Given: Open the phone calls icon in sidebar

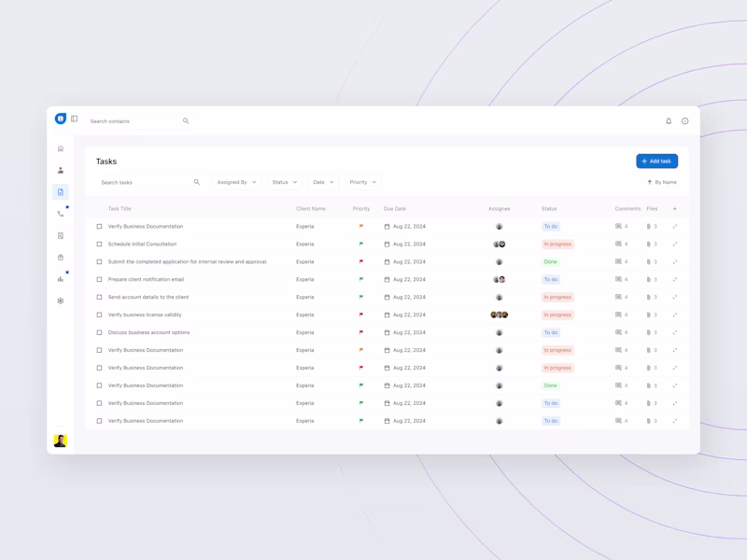Looking at the screenshot, I should tap(61, 214).
